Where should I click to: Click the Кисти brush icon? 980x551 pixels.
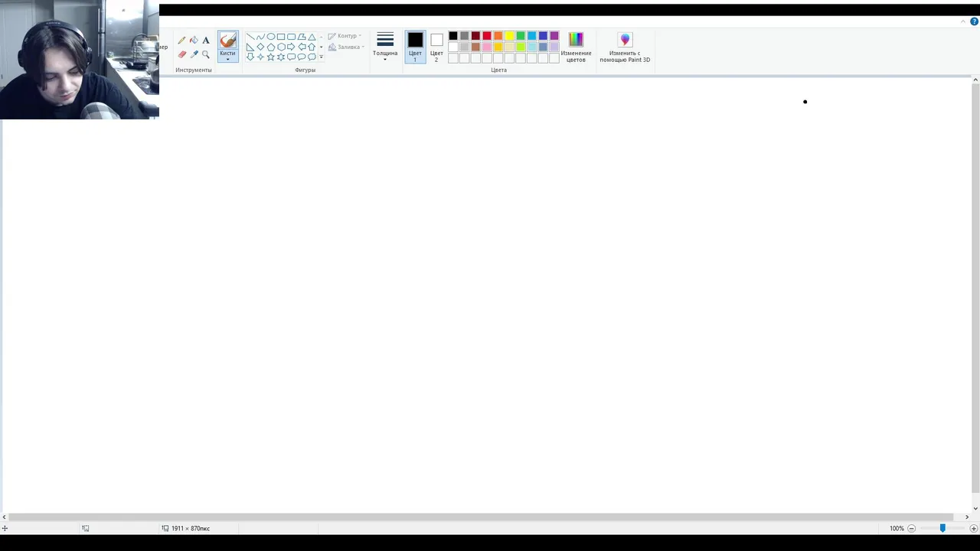click(228, 40)
